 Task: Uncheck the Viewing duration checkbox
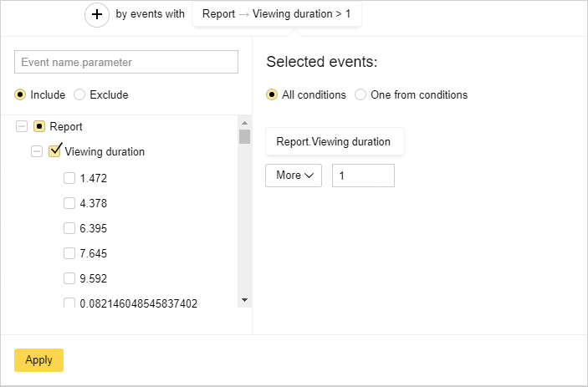54,151
